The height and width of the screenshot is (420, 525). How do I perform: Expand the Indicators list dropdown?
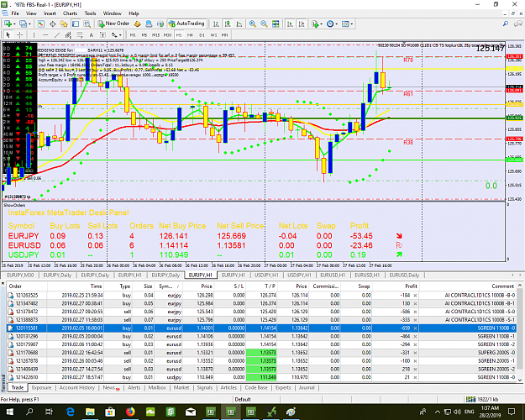[x=322, y=24]
